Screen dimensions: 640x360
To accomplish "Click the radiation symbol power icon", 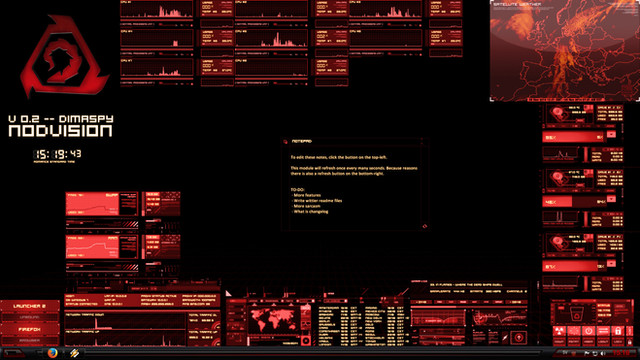I will point(559,331).
